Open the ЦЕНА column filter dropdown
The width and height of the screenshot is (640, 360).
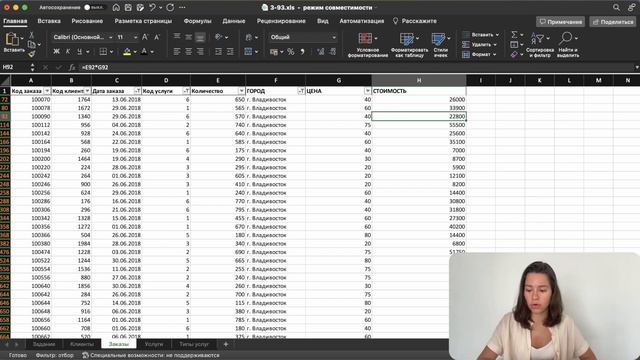coord(367,91)
